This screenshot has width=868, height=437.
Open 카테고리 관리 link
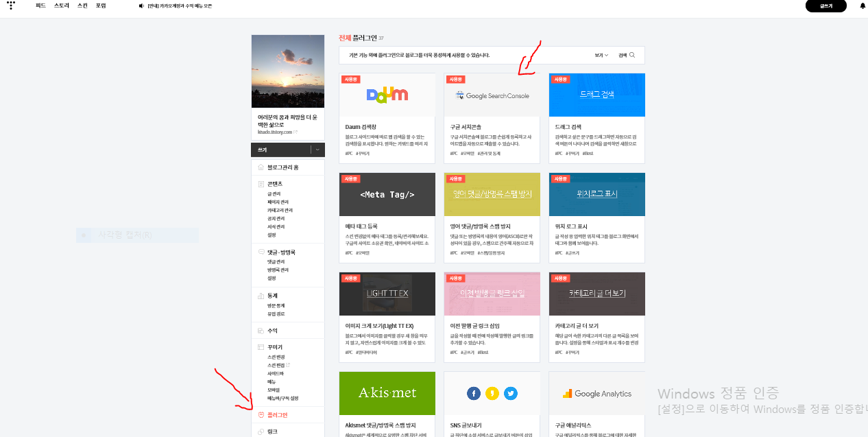(x=280, y=211)
